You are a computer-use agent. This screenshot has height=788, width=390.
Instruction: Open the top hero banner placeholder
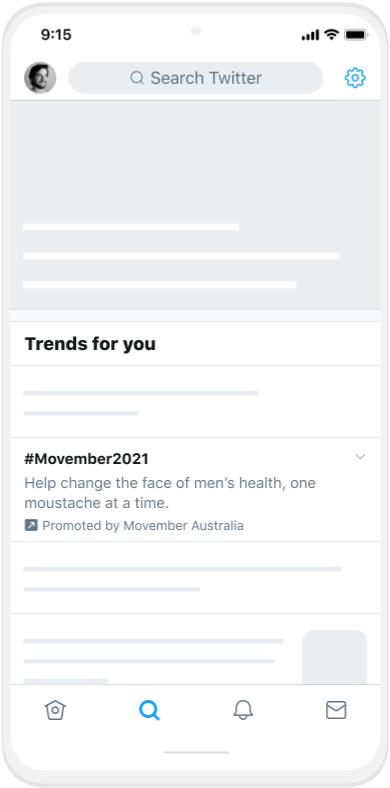tap(195, 205)
